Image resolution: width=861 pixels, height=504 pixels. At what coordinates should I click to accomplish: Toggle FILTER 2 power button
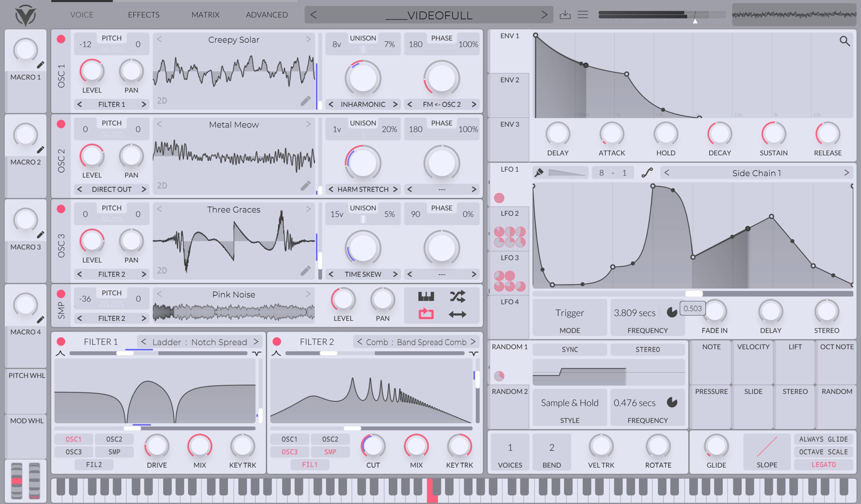pos(277,342)
